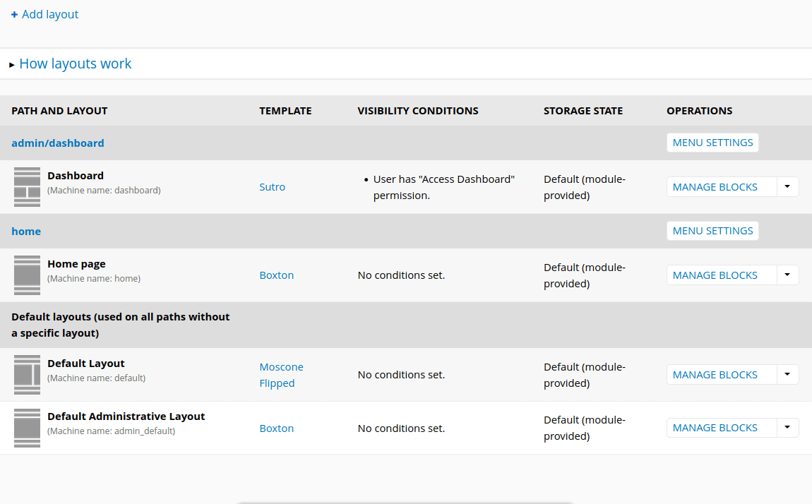Screen dimensions: 812x504
Task: Open the Manage Blocks dropdown for Dashboard
Action: point(787,186)
